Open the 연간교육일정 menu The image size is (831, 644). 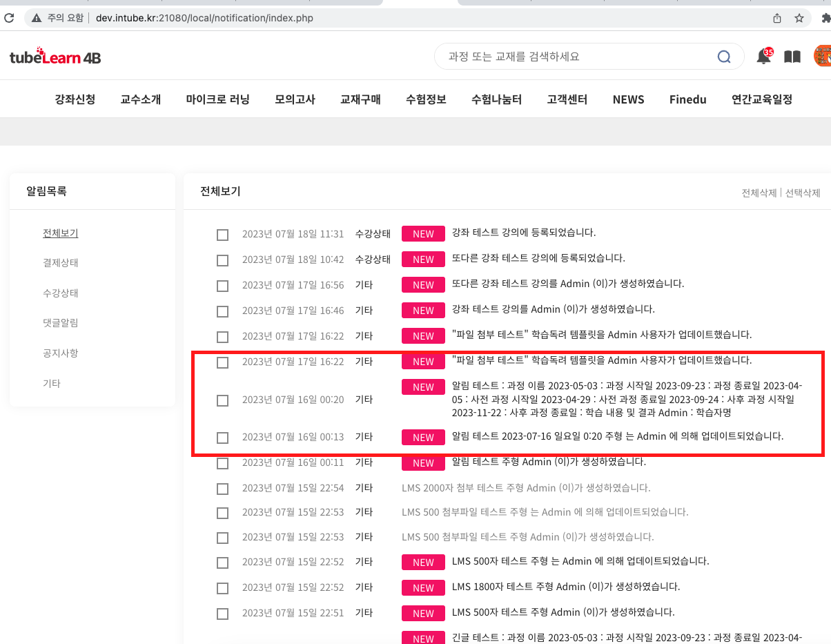point(761,99)
